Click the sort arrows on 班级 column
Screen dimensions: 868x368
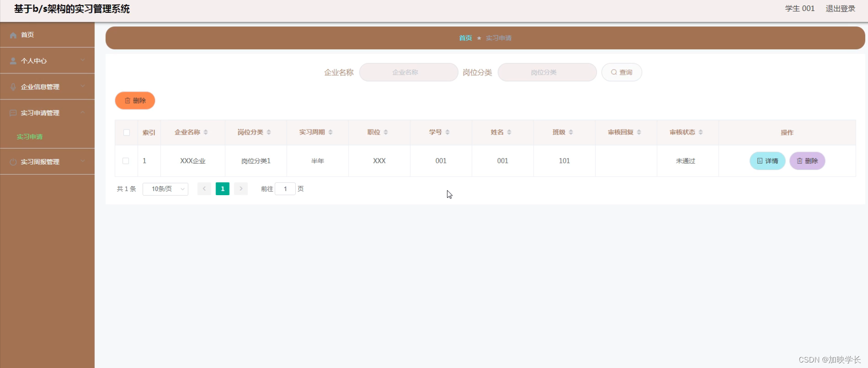click(x=571, y=132)
